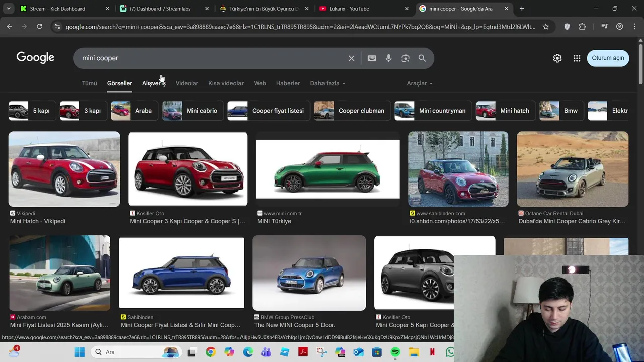Switch to Streamlabs Dashboard browser tab
The width and height of the screenshot is (644, 362).
click(x=163, y=9)
